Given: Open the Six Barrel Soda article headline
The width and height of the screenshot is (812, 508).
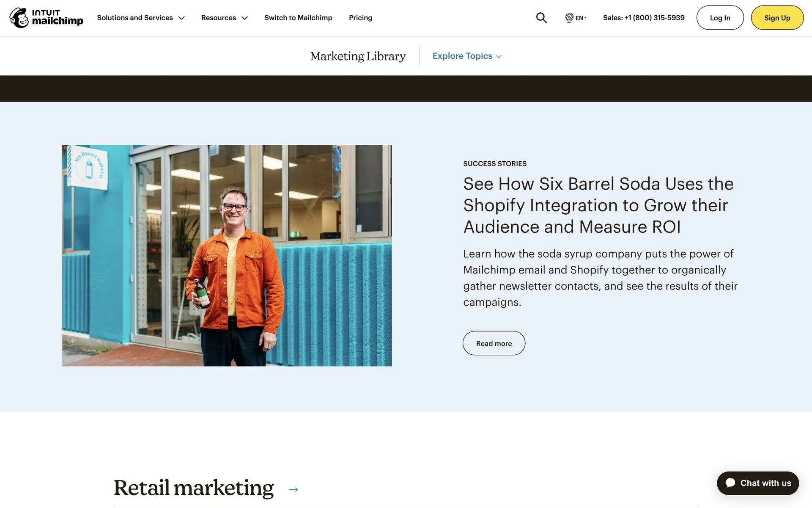Looking at the screenshot, I should tap(598, 205).
